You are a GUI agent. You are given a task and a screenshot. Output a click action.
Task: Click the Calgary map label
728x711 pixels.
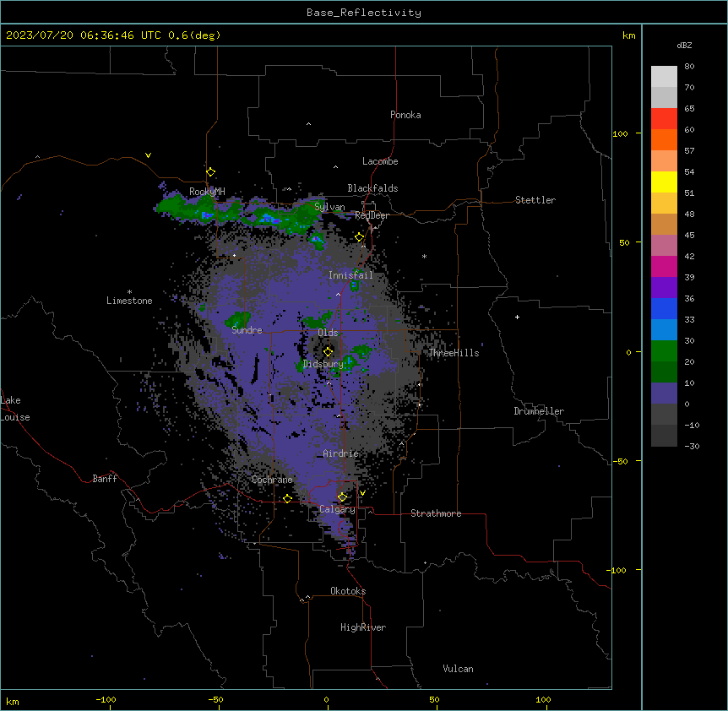pyautogui.click(x=337, y=509)
